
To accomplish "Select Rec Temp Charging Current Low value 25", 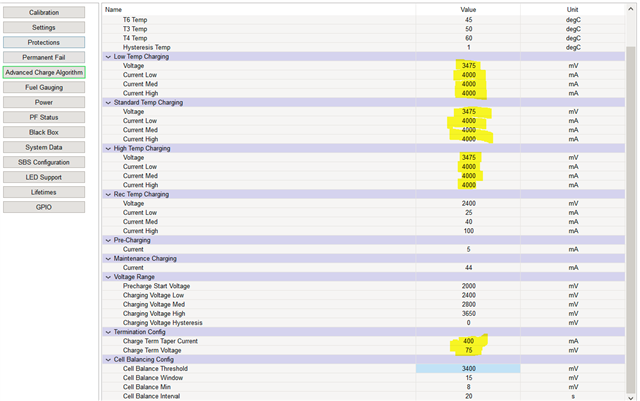I will tap(468, 213).
